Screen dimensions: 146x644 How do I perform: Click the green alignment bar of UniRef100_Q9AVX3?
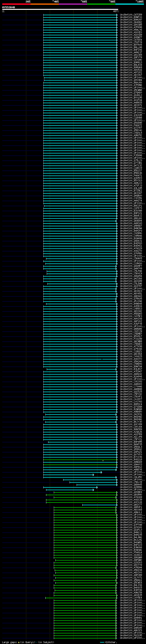coord(80,464)
